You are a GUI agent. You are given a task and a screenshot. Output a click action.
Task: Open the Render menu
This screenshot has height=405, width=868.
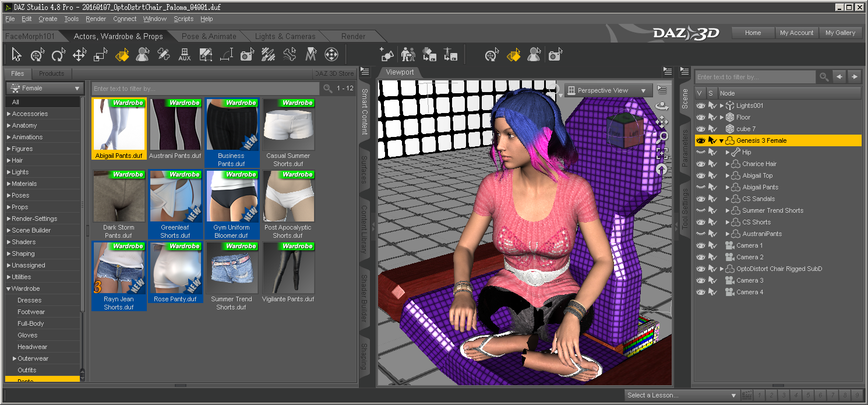96,19
